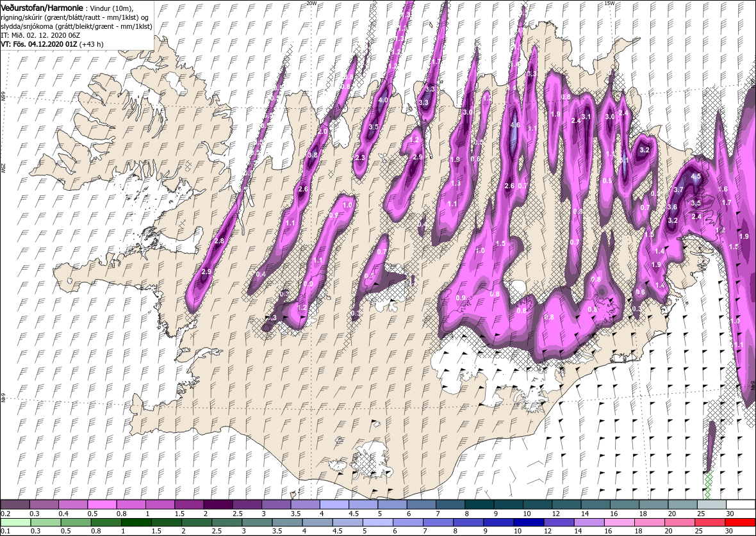This screenshot has width=756, height=536.
Task: Select lower legend's darkest green swatch at 1
Action: (x=136, y=523)
